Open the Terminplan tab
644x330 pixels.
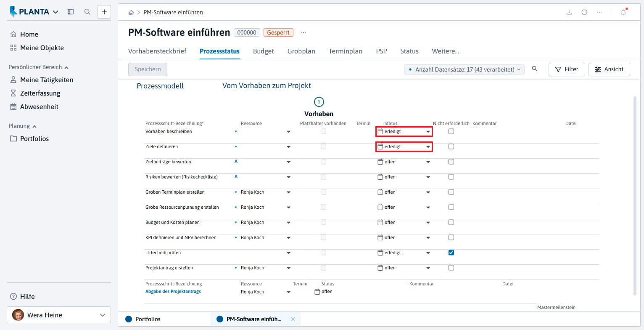tap(346, 51)
